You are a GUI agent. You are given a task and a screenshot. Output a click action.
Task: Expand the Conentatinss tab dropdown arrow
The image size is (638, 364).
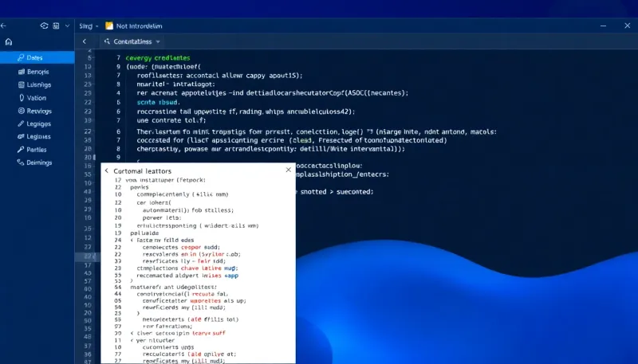pyautogui.click(x=158, y=41)
